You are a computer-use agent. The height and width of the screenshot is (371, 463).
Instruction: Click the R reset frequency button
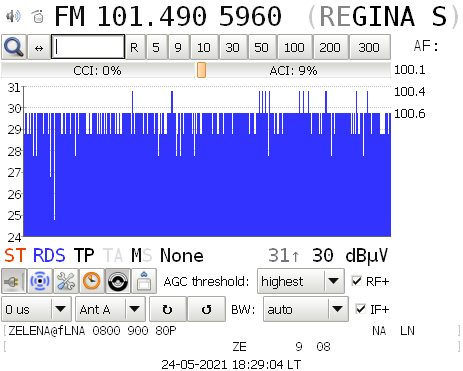pos(134,47)
